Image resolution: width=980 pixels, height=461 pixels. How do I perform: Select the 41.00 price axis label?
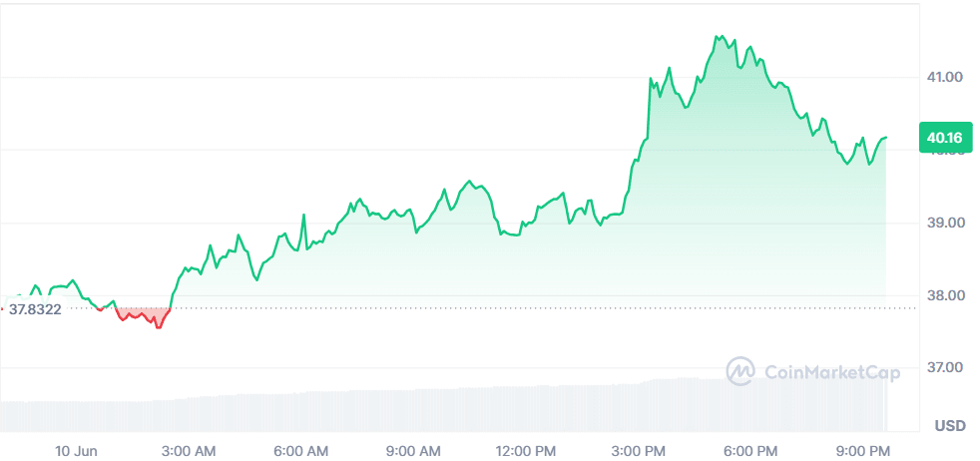point(944,77)
